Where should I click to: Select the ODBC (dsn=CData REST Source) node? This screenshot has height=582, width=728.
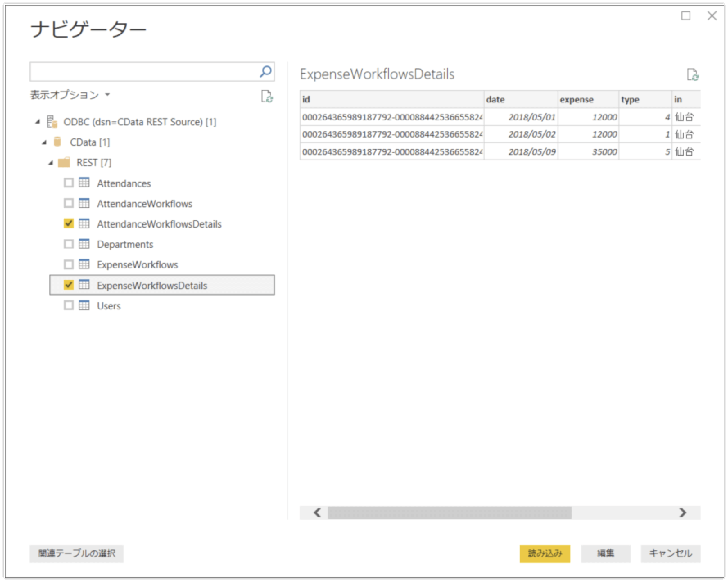140,122
